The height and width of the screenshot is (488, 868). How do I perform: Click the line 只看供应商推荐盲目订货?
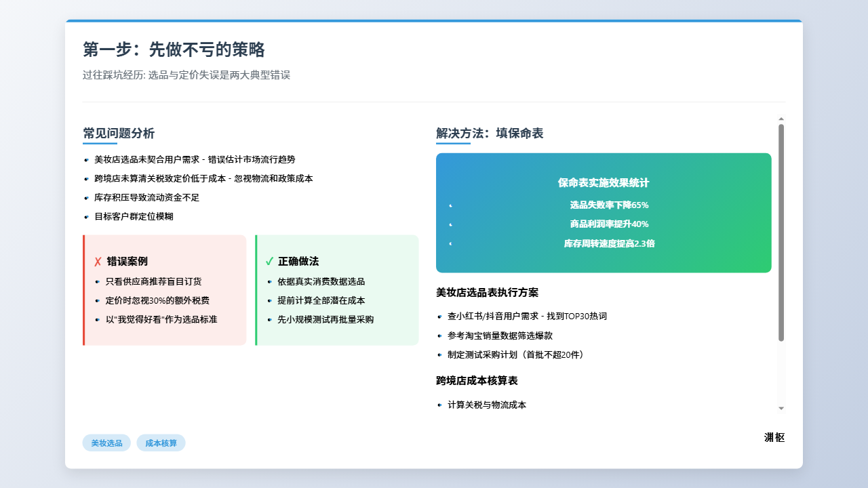[x=153, y=282]
